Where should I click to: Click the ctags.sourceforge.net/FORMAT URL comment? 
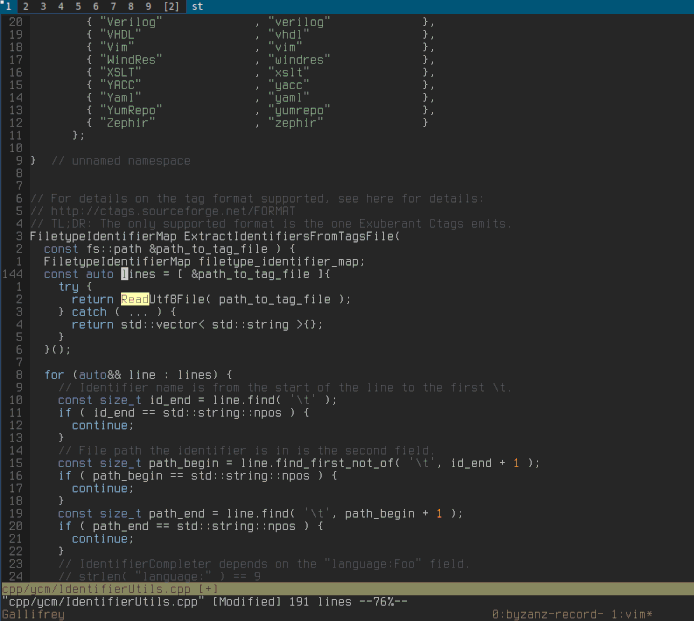point(173,211)
